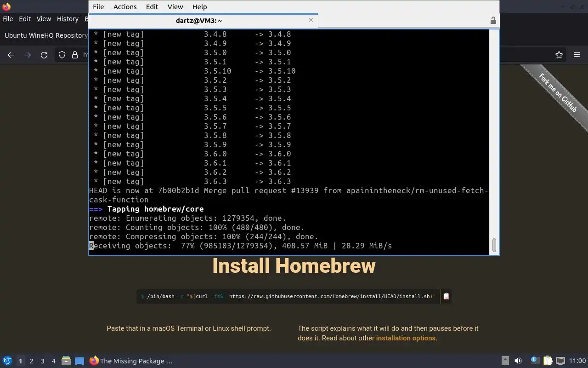The height and width of the screenshot is (368, 588).
Task: Click the site security padlock icon
Action: (75, 55)
